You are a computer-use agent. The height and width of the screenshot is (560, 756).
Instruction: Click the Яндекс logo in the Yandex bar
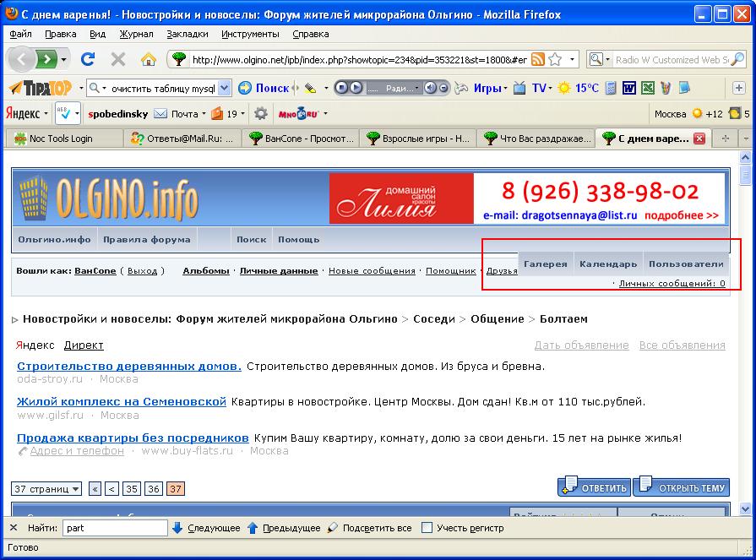click(23, 114)
